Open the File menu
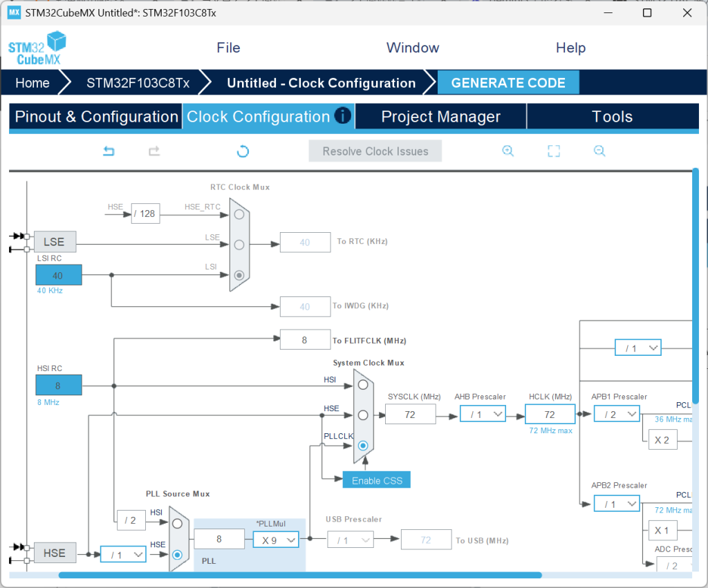This screenshot has width=708, height=588. [228, 48]
